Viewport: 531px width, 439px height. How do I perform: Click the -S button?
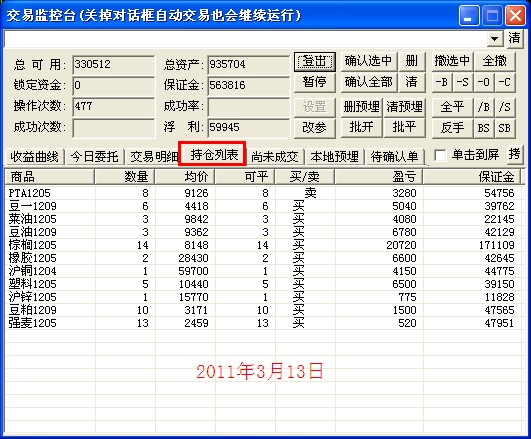tap(463, 83)
